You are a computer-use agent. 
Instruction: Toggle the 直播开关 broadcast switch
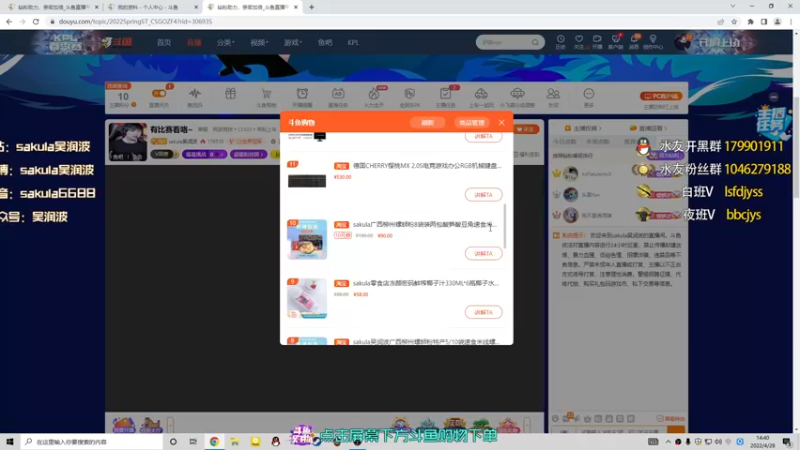coord(159,93)
